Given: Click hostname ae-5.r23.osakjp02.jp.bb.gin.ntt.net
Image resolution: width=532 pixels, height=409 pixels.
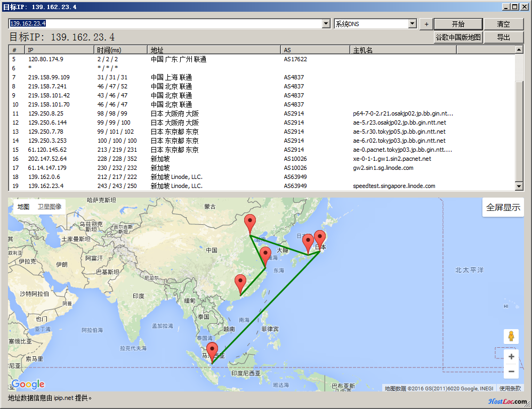Looking at the screenshot, I should coord(399,122).
